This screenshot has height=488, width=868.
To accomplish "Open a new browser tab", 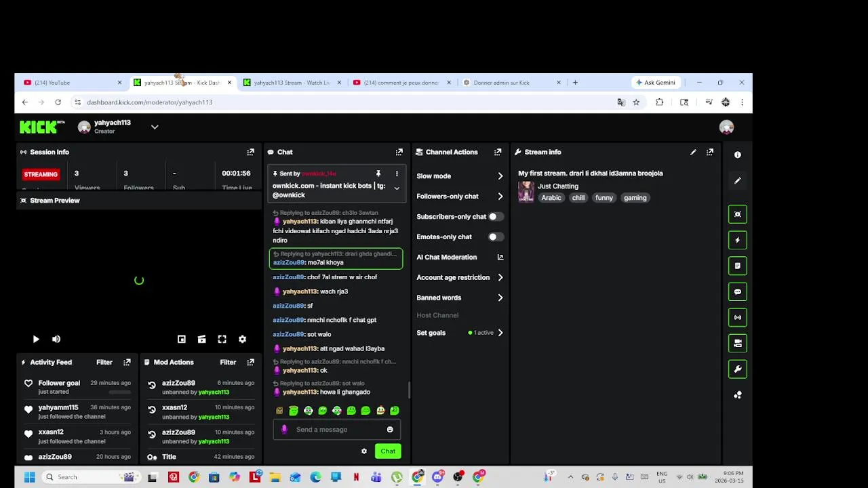I will pyautogui.click(x=575, y=83).
